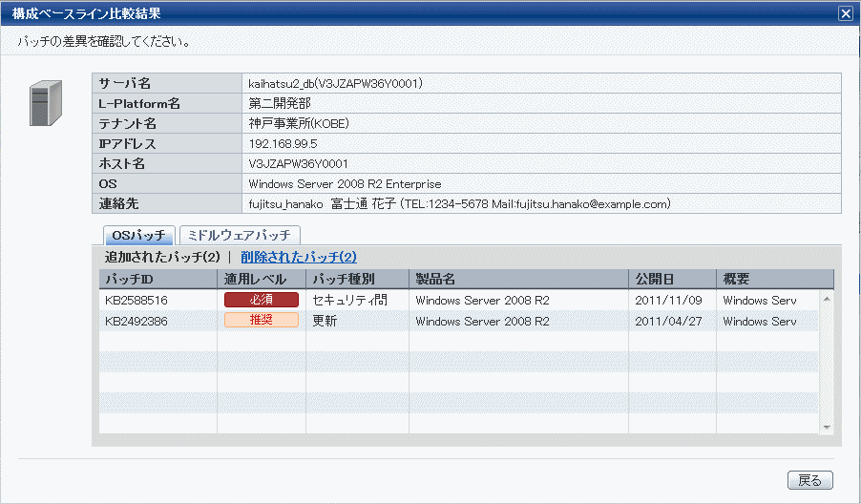The height and width of the screenshot is (504, 861).
Task: Sort by 概要 column header
Action: coord(775,279)
